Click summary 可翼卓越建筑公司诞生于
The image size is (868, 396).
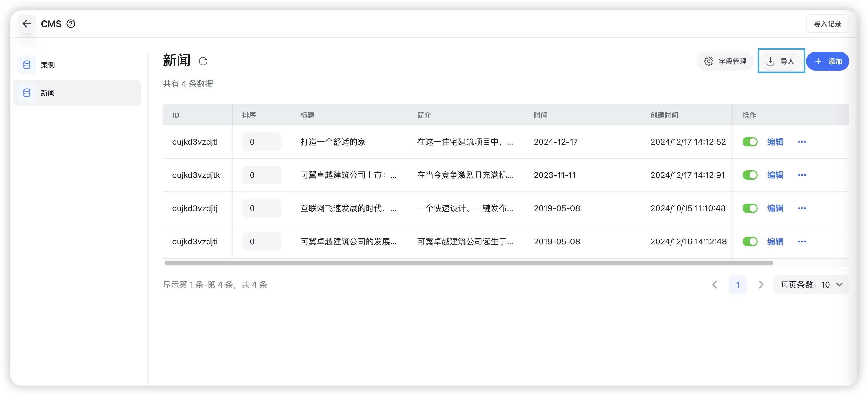pos(465,241)
